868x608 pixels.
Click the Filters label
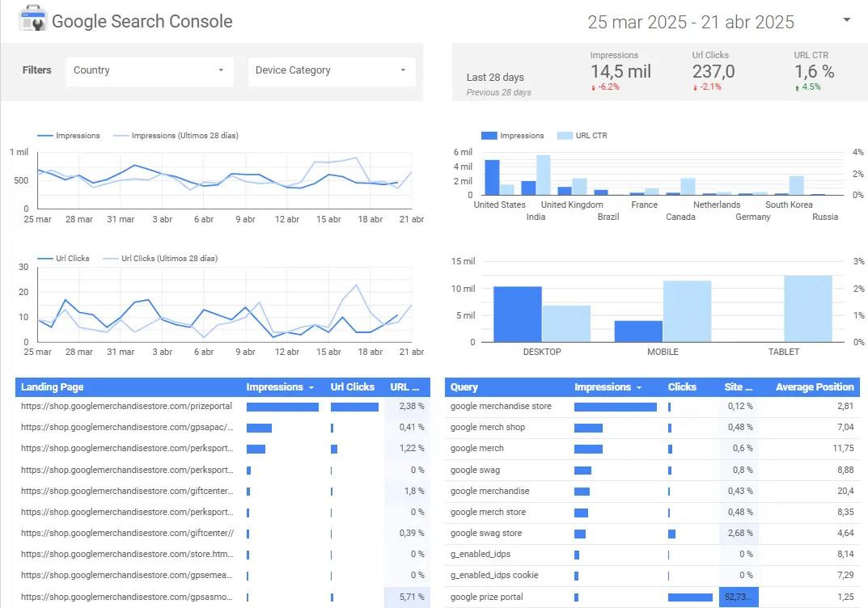[x=36, y=70]
